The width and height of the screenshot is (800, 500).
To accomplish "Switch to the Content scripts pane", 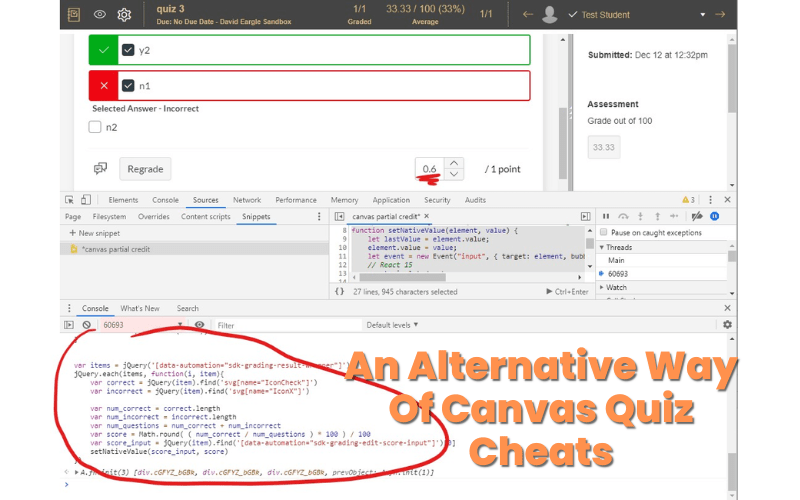I will 206,217.
